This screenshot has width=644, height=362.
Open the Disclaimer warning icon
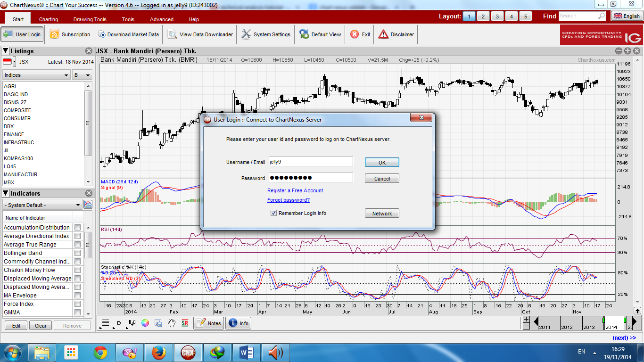(x=383, y=34)
